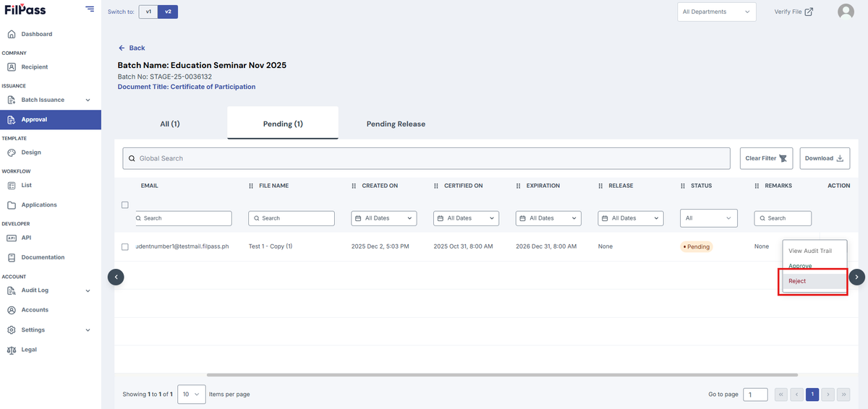868x409 pixels.
Task: Click Document Title Certificate of Participation
Action: tap(187, 87)
